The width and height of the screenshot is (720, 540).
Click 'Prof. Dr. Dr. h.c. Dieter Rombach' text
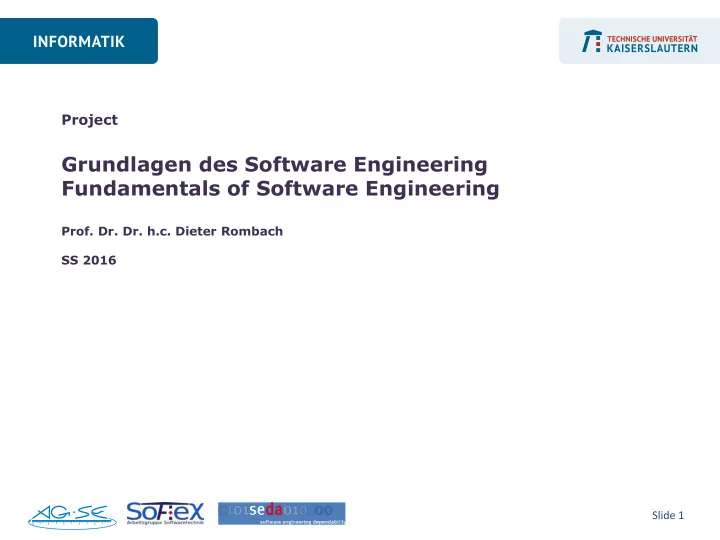[172, 231]
